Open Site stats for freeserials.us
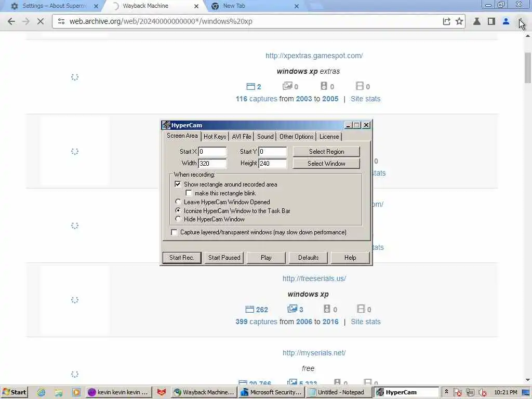 click(365, 322)
